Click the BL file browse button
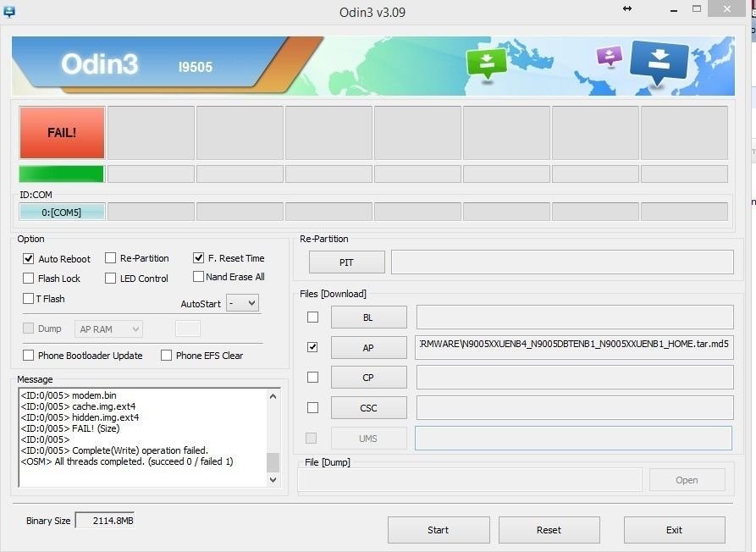Image resolution: width=756 pixels, height=552 pixels. pyautogui.click(x=368, y=317)
